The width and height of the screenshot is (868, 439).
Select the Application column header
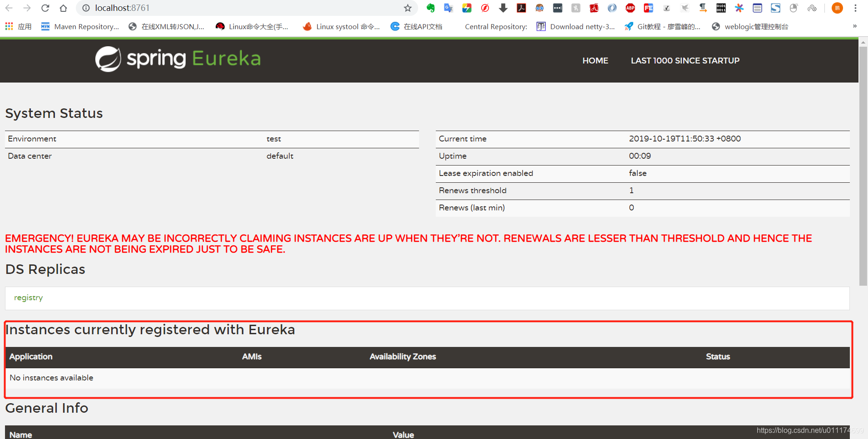(x=31, y=357)
